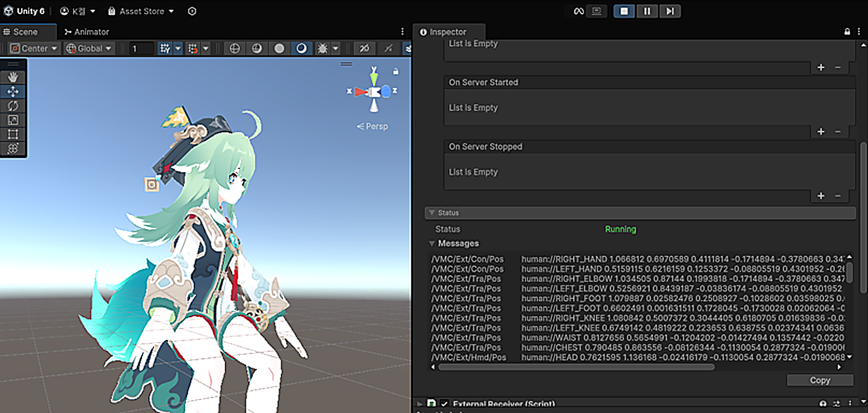Click messages scroll right arrow
The image size is (868, 413).
tap(839, 367)
